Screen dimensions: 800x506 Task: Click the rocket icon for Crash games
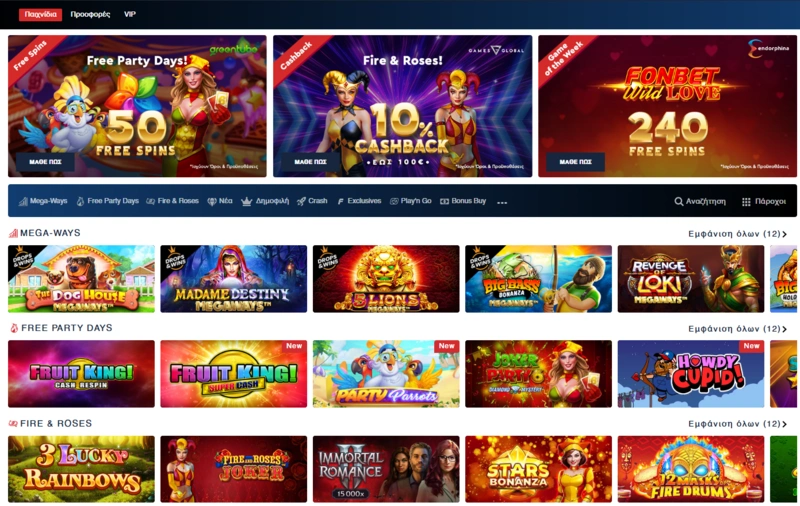point(302,201)
